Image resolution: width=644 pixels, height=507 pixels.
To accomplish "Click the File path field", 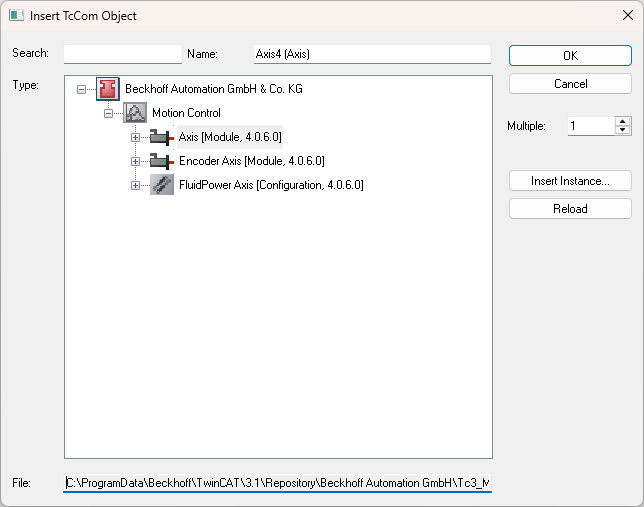I will click(278, 483).
